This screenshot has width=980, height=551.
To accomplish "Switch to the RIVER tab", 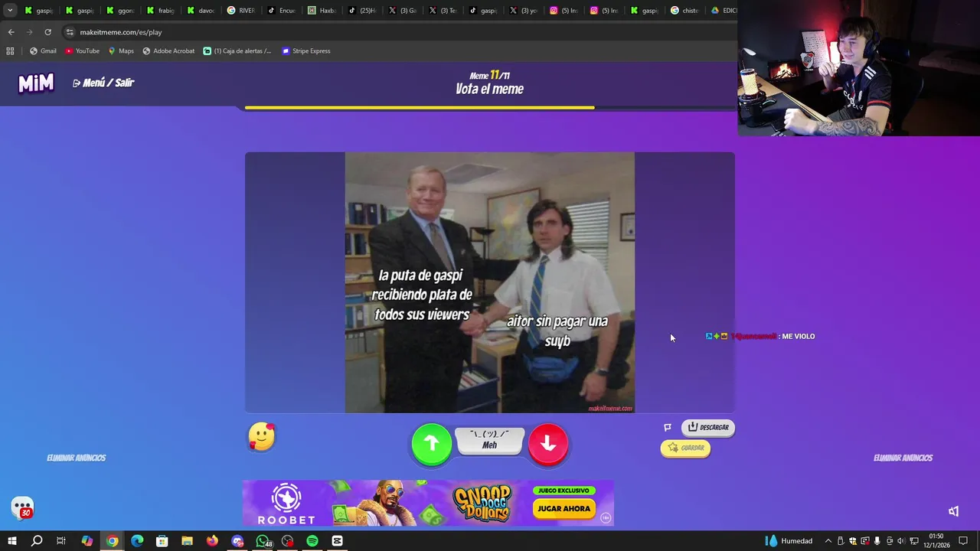I will point(241,10).
